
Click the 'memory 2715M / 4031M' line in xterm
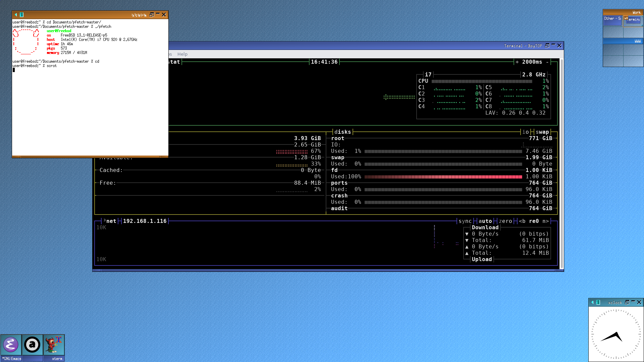[67, 53]
